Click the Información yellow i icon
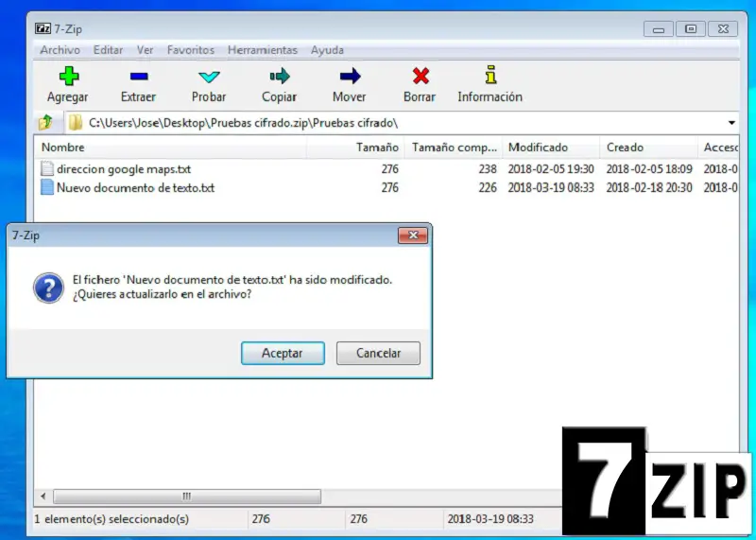756x540 pixels. coord(490,76)
